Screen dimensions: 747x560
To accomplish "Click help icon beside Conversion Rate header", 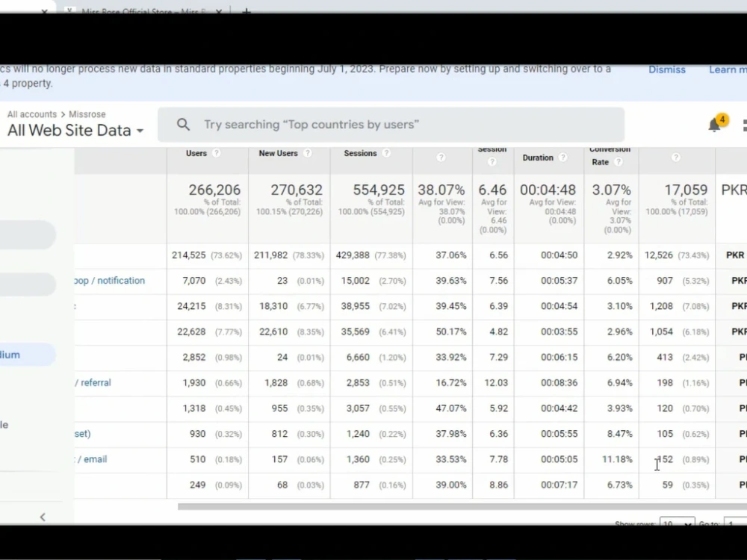I will pyautogui.click(x=619, y=162).
